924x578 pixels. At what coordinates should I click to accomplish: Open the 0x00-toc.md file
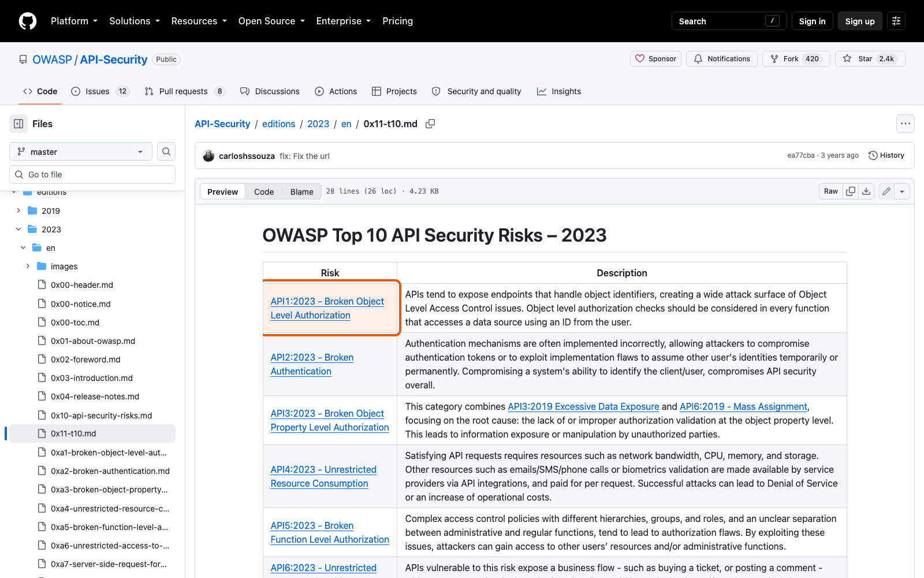(x=75, y=323)
